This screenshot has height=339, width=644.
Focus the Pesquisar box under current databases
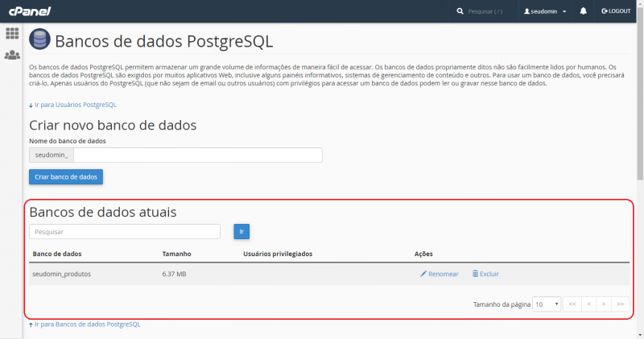coord(125,232)
